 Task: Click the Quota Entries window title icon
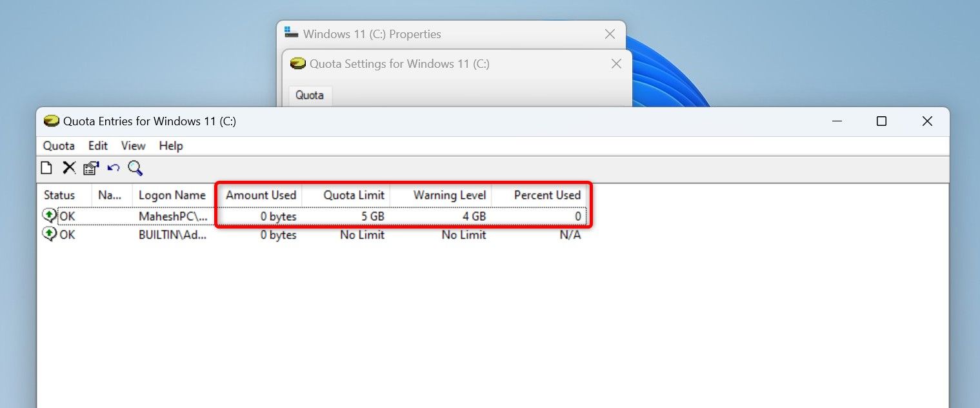coord(52,121)
